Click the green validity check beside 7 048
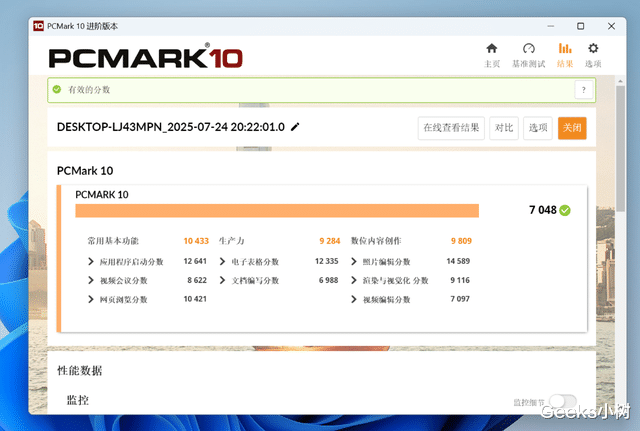This screenshot has width=640, height=431. point(565,210)
